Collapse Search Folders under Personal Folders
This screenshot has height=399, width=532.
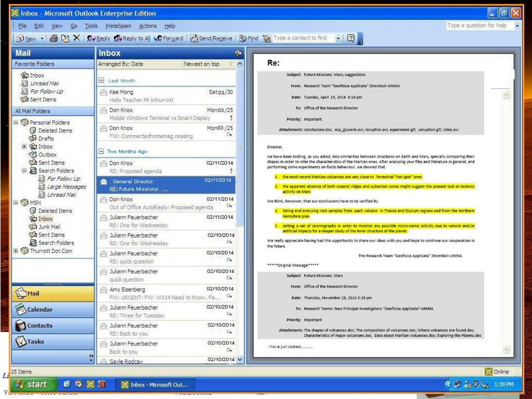(x=24, y=170)
